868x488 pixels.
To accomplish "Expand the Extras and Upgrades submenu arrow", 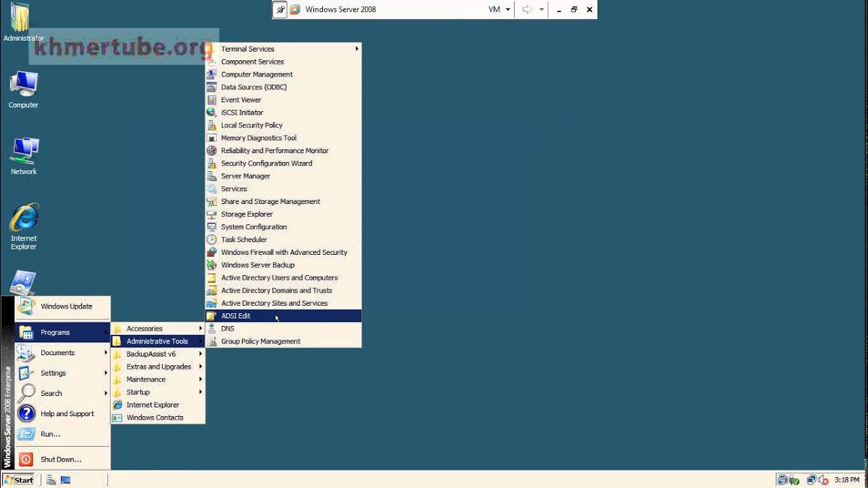I will [200, 367].
